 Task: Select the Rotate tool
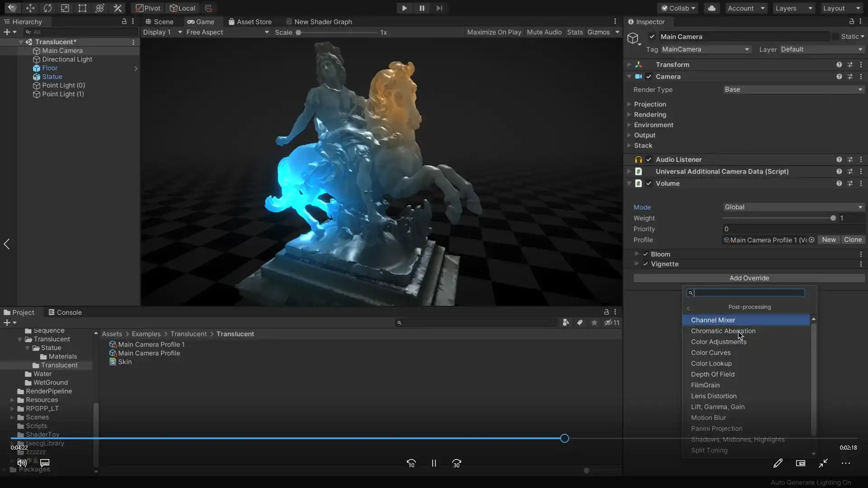point(48,8)
